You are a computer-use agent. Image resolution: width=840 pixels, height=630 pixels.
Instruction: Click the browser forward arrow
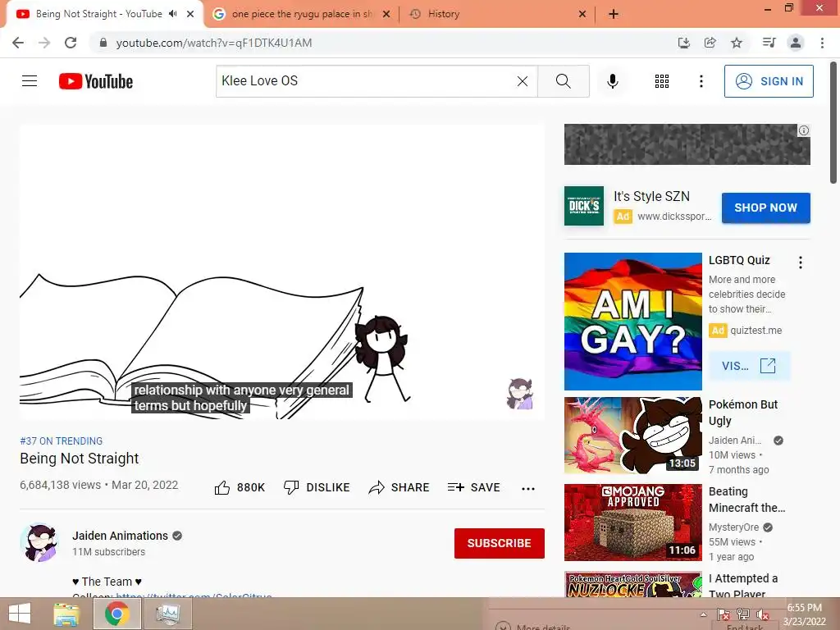[x=44, y=43]
